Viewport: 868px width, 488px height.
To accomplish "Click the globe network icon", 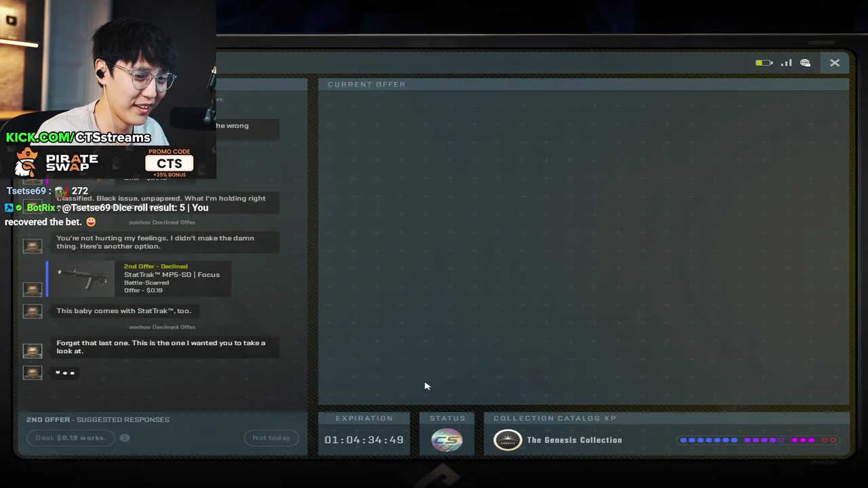I will (x=805, y=63).
